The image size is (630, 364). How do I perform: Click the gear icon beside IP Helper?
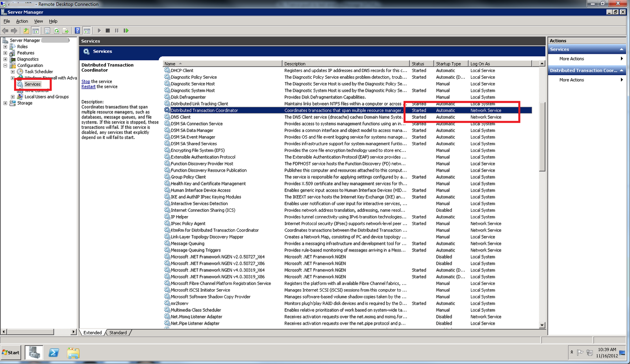[x=167, y=217]
